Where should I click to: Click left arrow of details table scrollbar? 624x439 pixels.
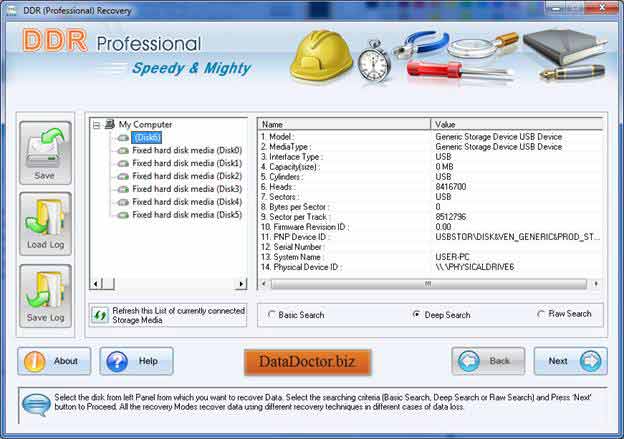coord(263,284)
